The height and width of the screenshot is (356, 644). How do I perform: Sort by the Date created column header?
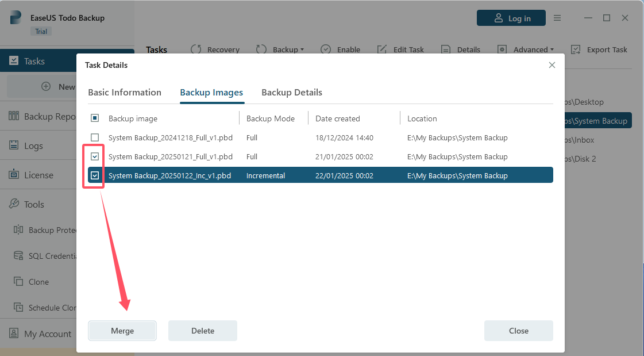coord(338,118)
